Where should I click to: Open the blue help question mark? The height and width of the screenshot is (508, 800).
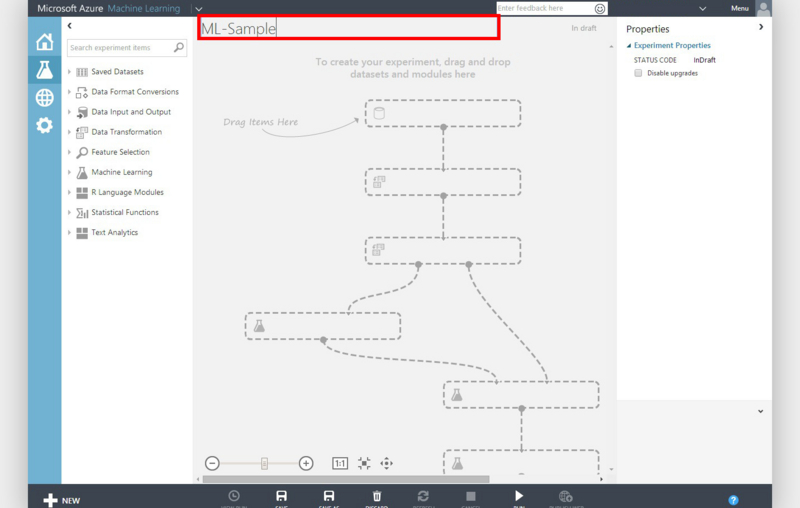coord(733,500)
